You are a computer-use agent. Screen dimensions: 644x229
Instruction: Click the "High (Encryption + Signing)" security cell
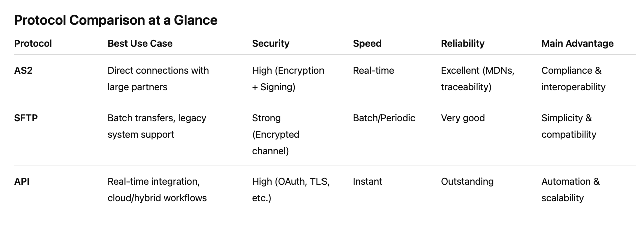(x=288, y=79)
